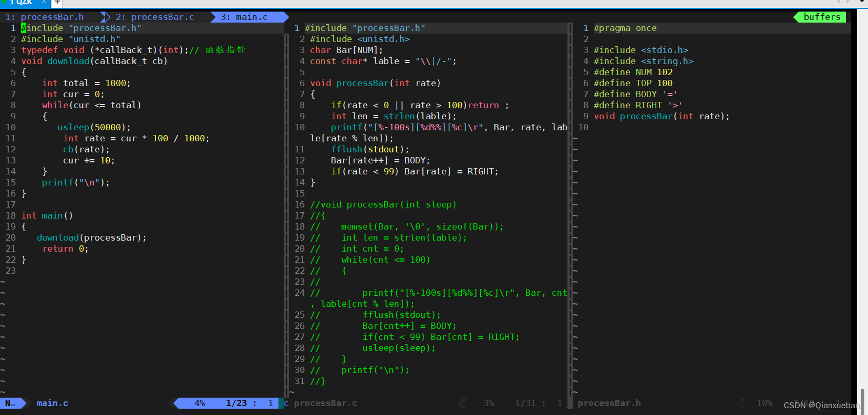Click 'processBar.c' filename in middle statusline
Viewport: 868px width, 415px height.
[325, 403]
